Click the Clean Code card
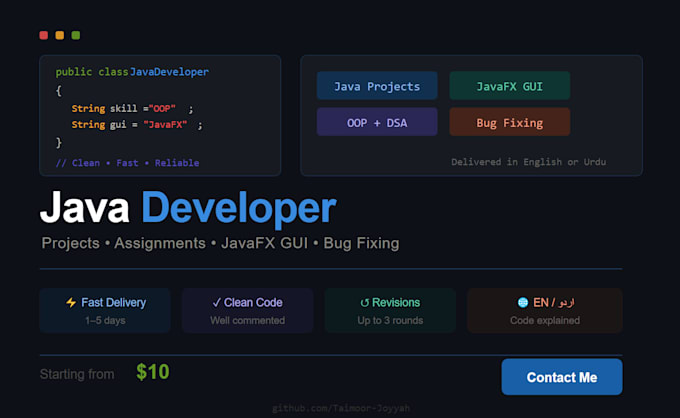680x418 pixels. pos(248,310)
